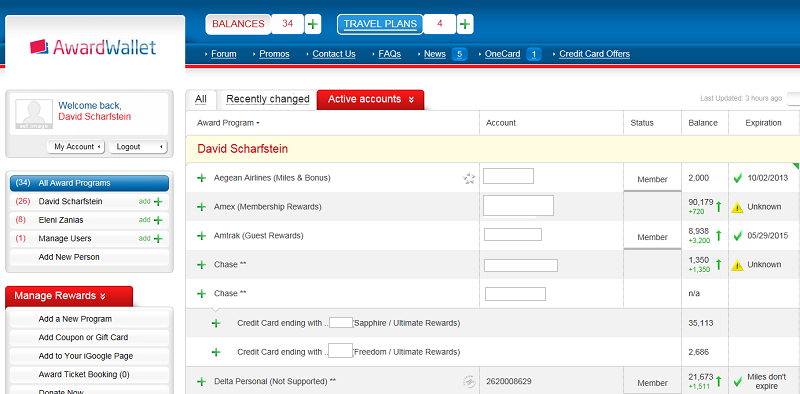800x394 pixels.
Task: Collapse the Manage Rewards panel header
Action: tap(69, 296)
